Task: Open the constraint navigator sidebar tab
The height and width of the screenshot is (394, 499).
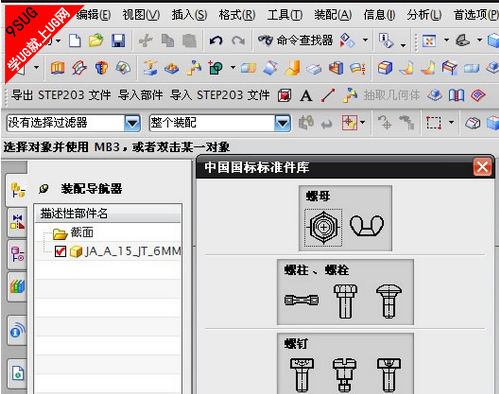Action: tap(17, 222)
